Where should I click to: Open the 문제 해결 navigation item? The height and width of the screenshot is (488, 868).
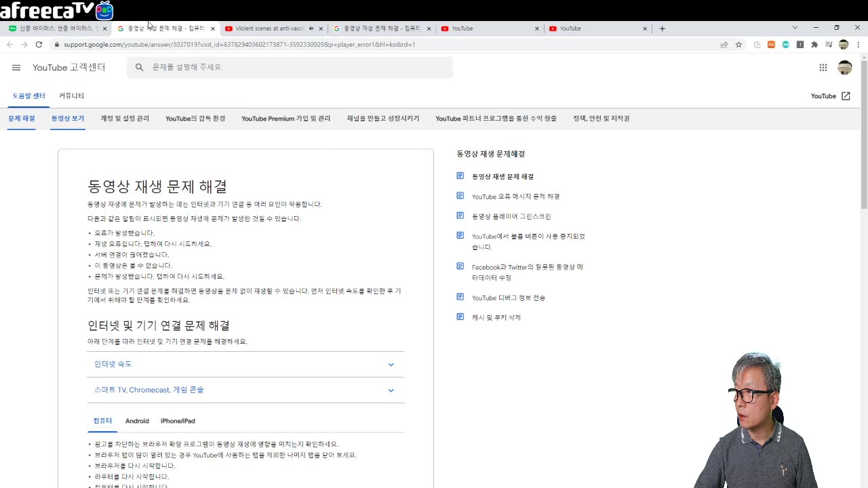22,118
